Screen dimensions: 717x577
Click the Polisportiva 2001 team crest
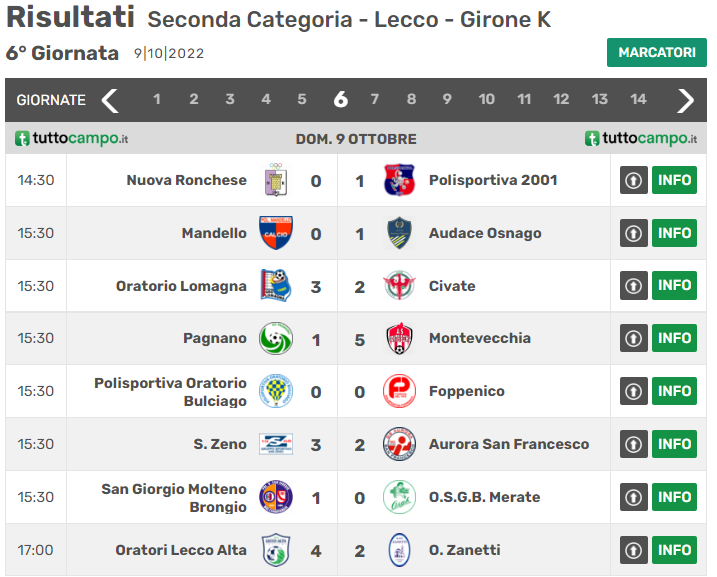(399, 181)
